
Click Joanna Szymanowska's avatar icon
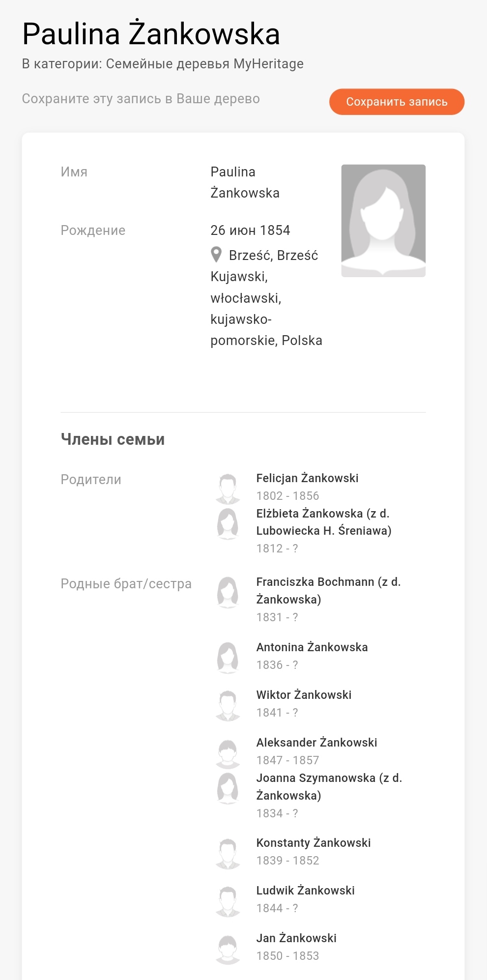point(228,788)
